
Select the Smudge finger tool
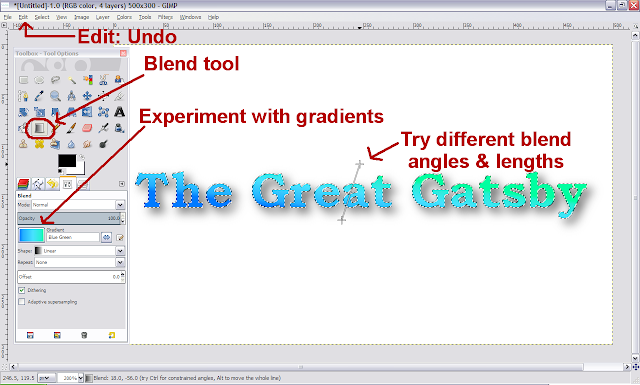point(87,144)
